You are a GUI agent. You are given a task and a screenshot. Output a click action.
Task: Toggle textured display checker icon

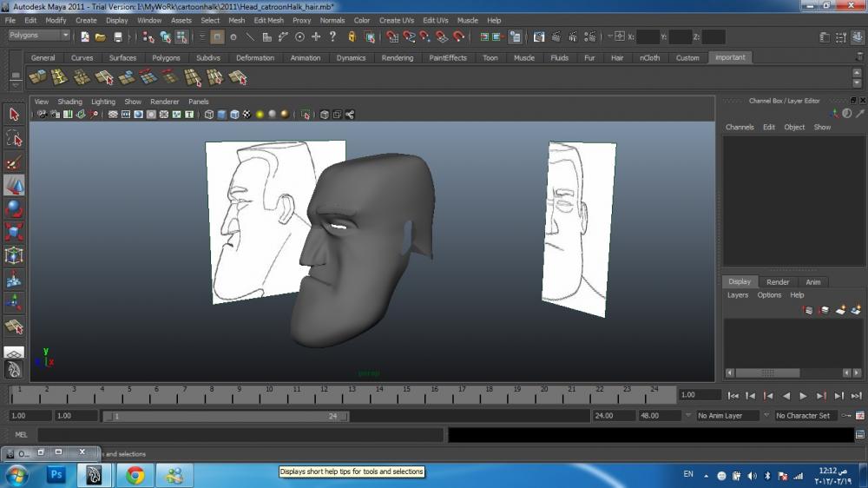tap(247, 115)
